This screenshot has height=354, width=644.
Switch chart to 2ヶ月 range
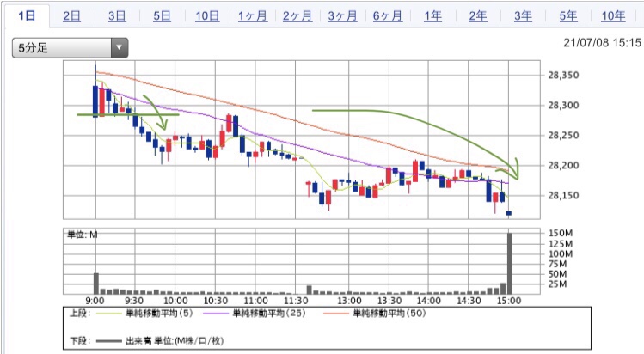tap(297, 16)
